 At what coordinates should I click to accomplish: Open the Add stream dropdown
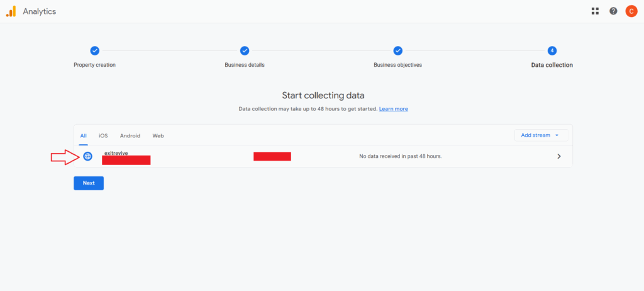click(541, 135)
